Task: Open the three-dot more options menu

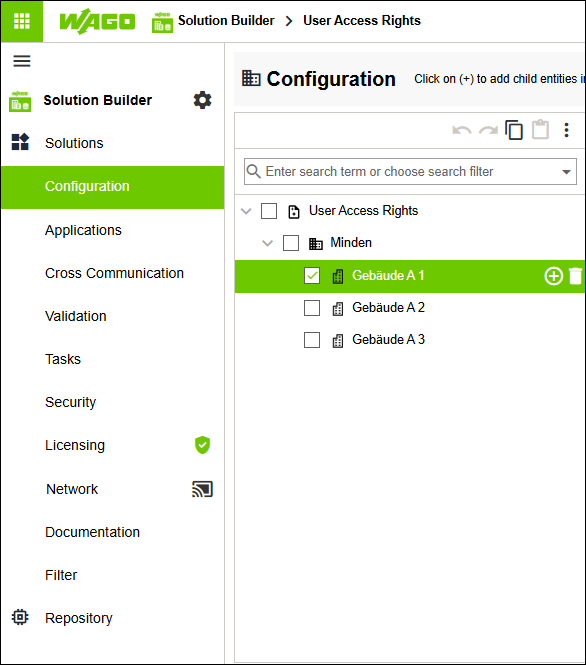Action: (x=566, y=130)
